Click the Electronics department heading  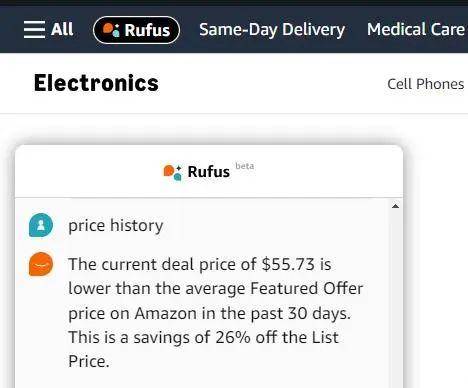pyautogui.click(x=96, y=83)
